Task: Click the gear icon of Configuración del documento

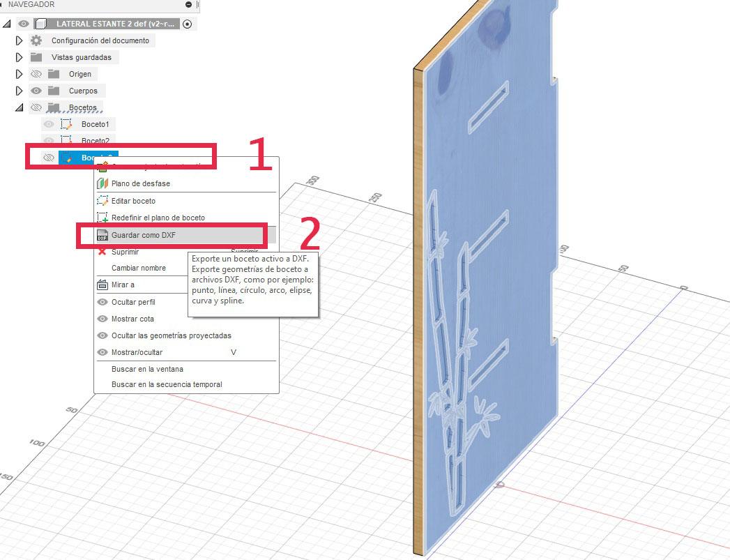Action: click(x=36, y=40)
